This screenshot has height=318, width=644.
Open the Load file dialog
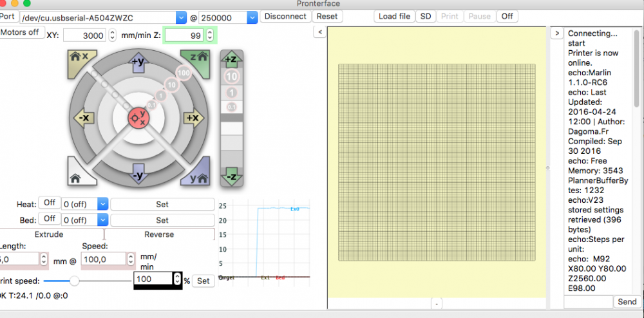[395, 16]
